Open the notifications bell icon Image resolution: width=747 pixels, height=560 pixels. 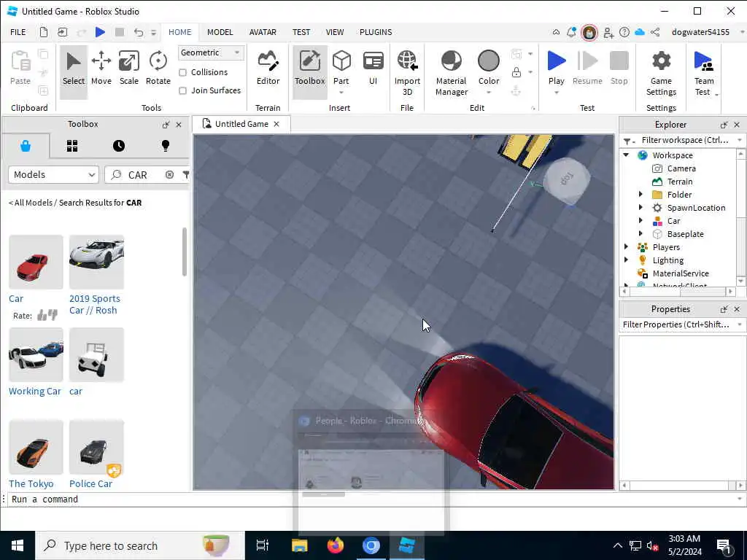pos(571,32)
